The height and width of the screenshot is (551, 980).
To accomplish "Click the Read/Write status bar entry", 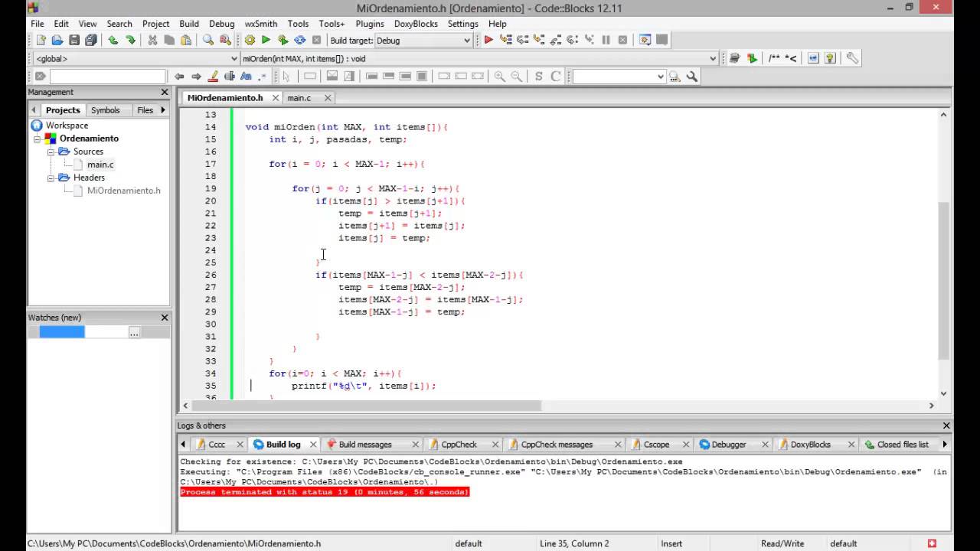I will click(x=782, y=543).
